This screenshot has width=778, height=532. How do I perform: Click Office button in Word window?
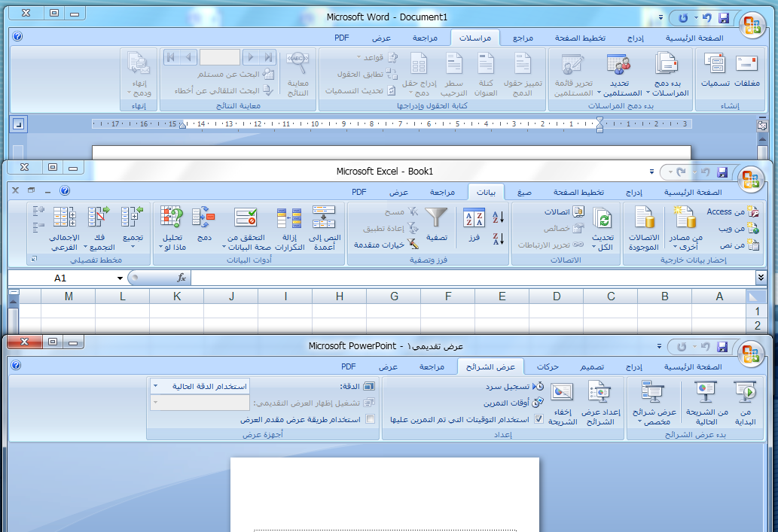click(x=752, y=25)
